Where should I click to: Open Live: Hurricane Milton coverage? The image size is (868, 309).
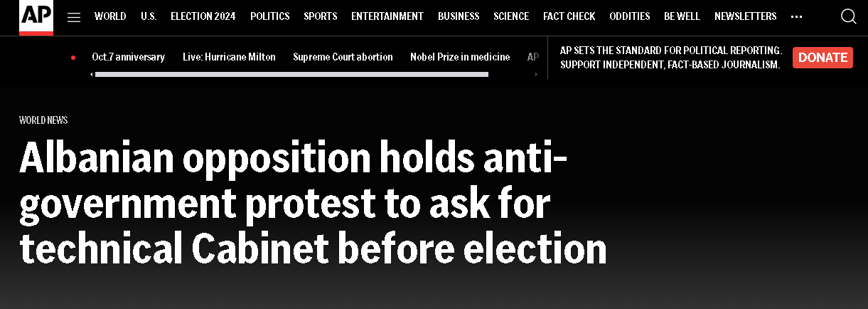(x=229, y=57)
